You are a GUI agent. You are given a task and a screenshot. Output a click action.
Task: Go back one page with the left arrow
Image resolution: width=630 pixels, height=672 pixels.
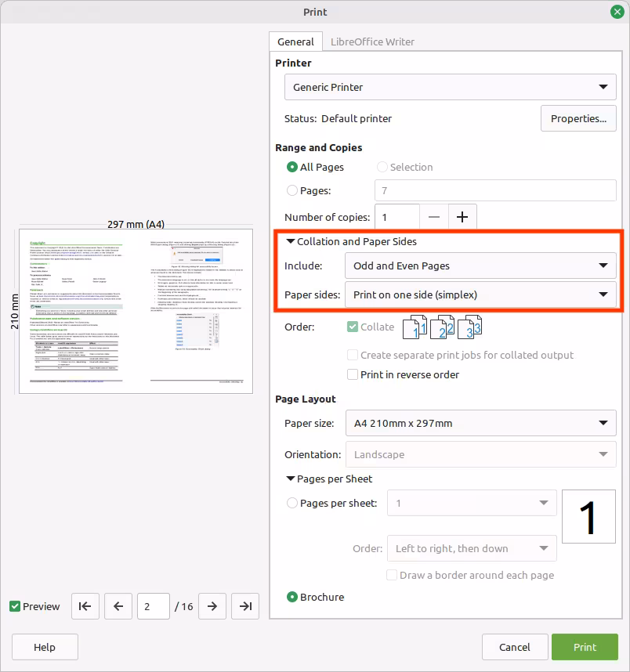point(118,606)
